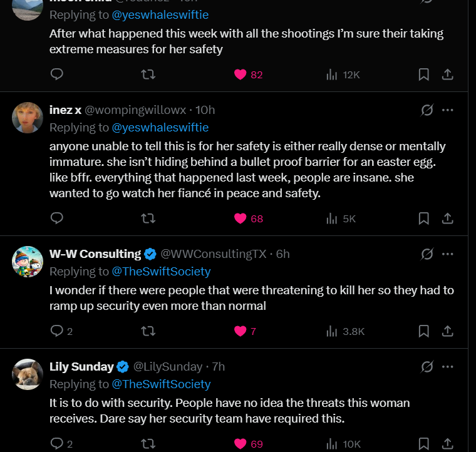Unlike Lily Sunday's tweet with 69 likes

(x=241, y=444)
